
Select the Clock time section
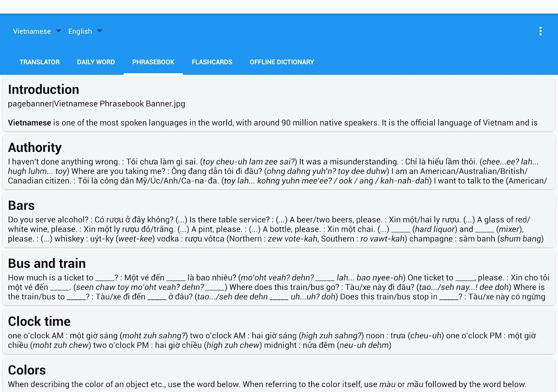[39, 321]
